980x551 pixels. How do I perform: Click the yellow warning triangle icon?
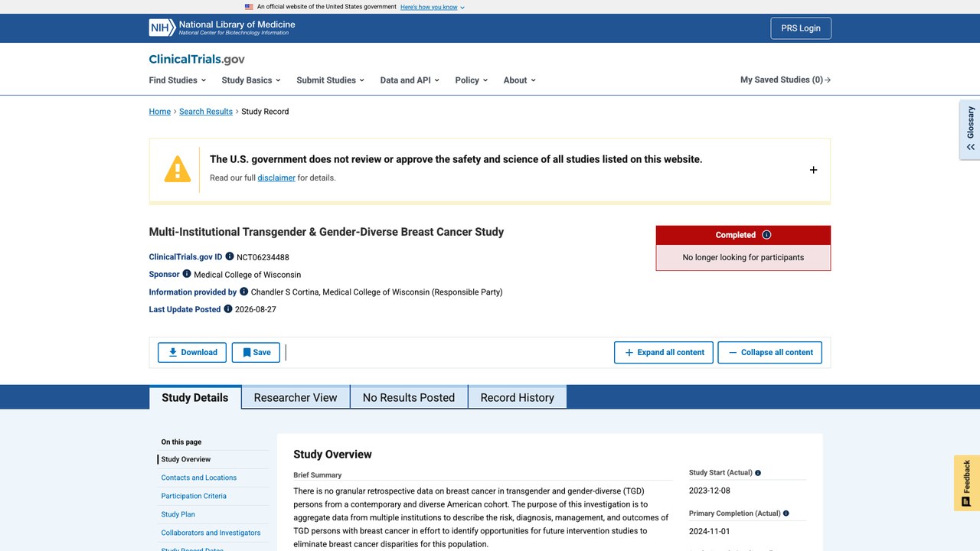178,169
